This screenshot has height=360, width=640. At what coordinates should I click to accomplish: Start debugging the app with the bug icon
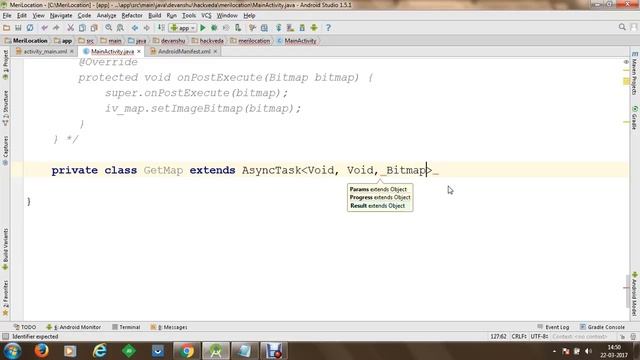[214, 28]
